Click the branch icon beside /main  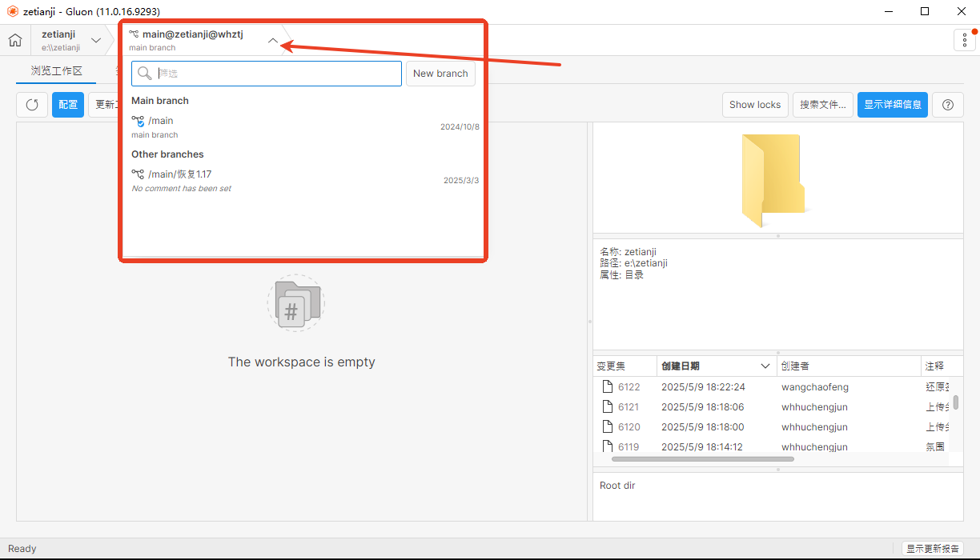click(138, 122)
